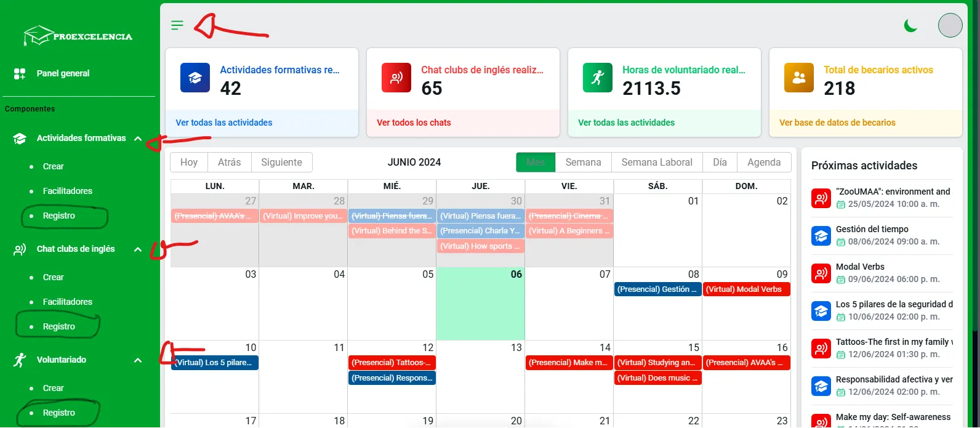Screen dimensions: 980x428
Task: Collapse the Voluntariado sidebar section
Action: 138,360
